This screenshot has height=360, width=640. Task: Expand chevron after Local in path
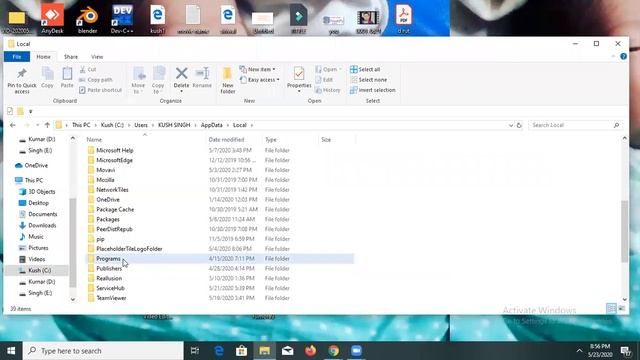click(x=252, y=125)
